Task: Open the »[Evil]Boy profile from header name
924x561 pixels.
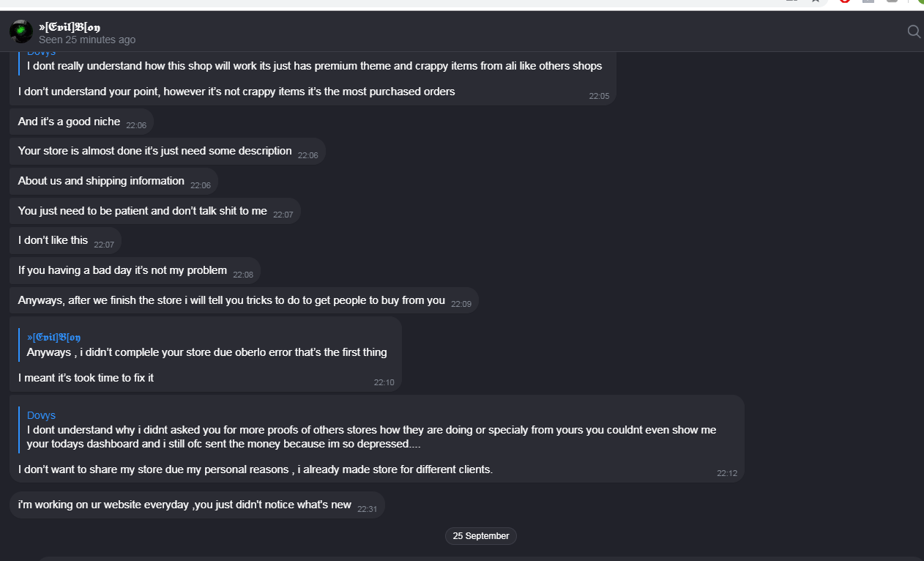Action: [70, 27]
